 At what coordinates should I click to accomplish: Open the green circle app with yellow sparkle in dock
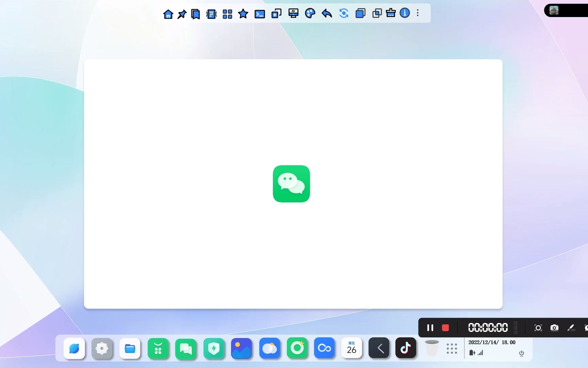[297, 348]
